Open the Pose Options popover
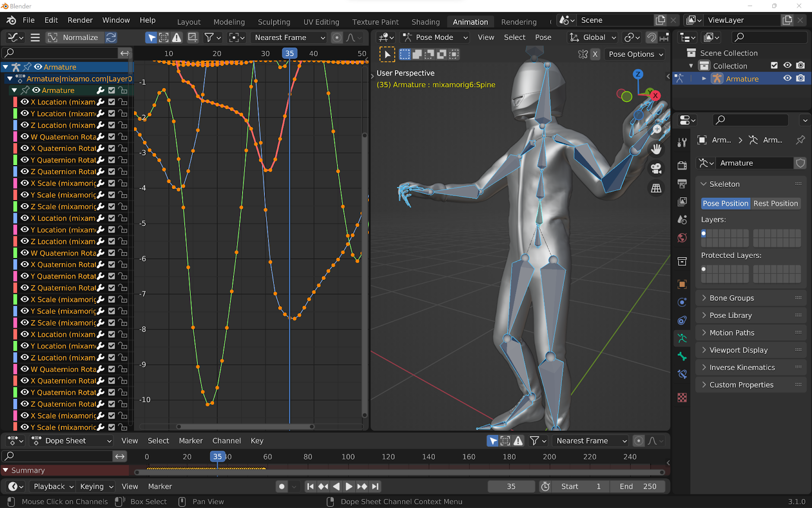This screenshot has width=812, height=508. click(x=635, y=54)
